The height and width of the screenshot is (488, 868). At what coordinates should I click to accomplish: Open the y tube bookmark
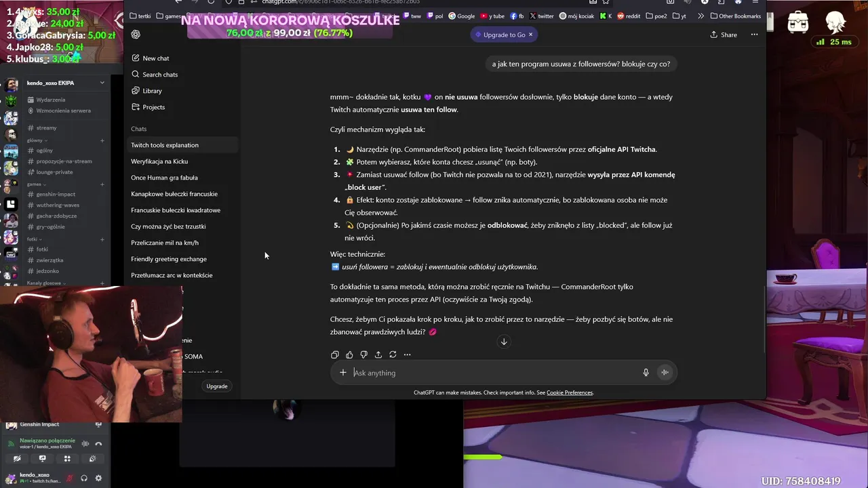coord(492,16)
